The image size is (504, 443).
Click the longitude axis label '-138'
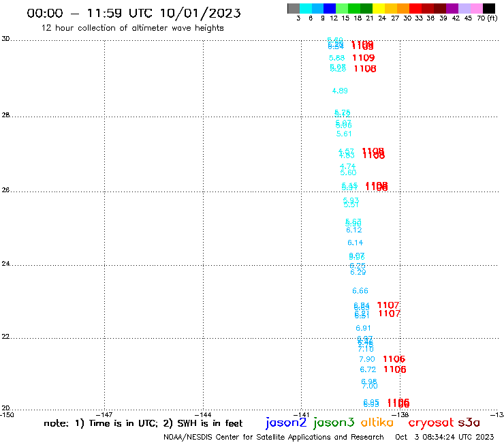[x=400, y=414]
